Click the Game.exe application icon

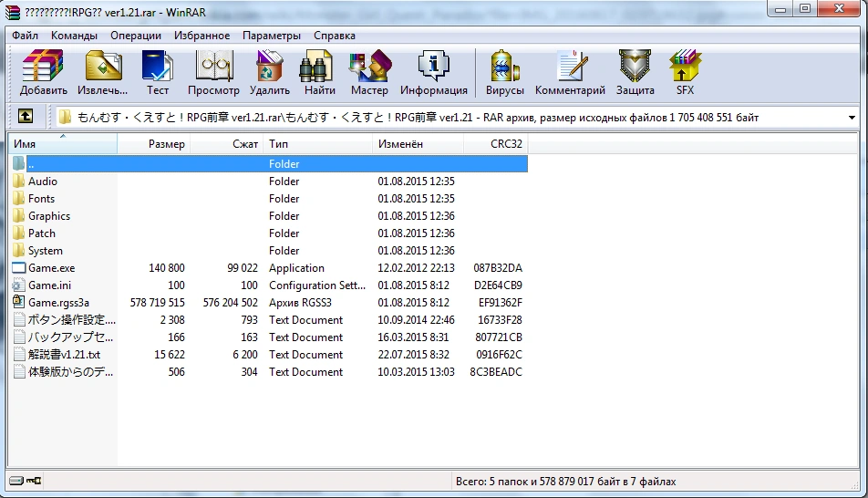19,267
